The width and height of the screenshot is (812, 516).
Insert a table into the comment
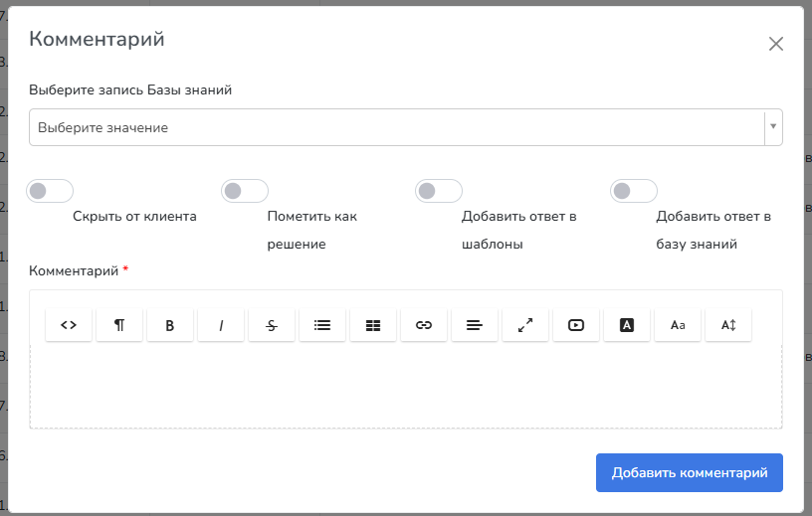coord(373,325)
